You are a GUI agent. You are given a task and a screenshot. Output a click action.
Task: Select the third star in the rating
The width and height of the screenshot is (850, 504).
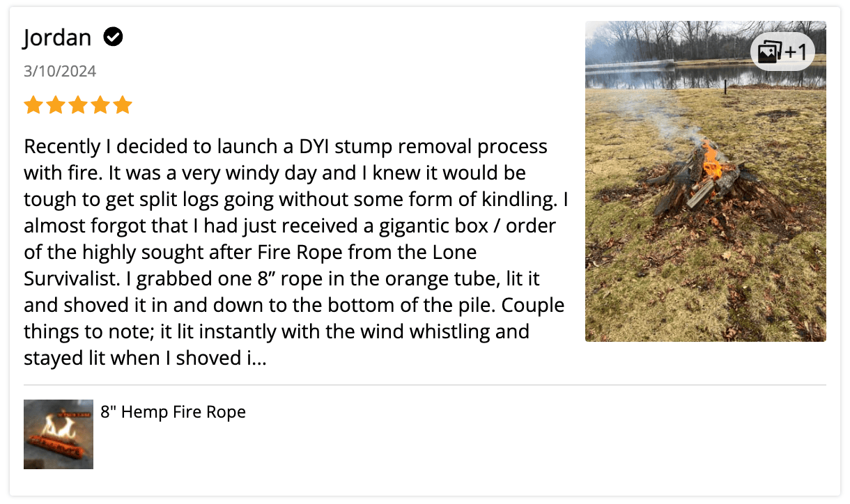click(78, 105)
